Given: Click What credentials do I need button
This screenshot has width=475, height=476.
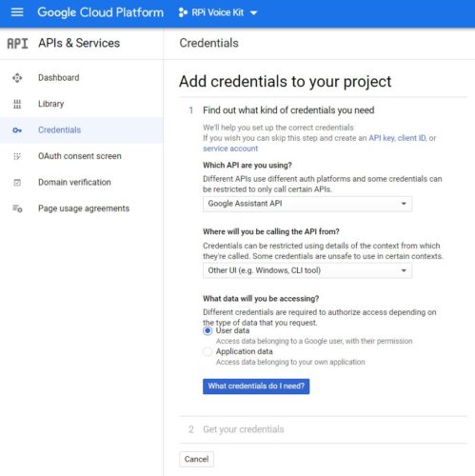Looking at the screenshot, I should [x=256, y=387].
